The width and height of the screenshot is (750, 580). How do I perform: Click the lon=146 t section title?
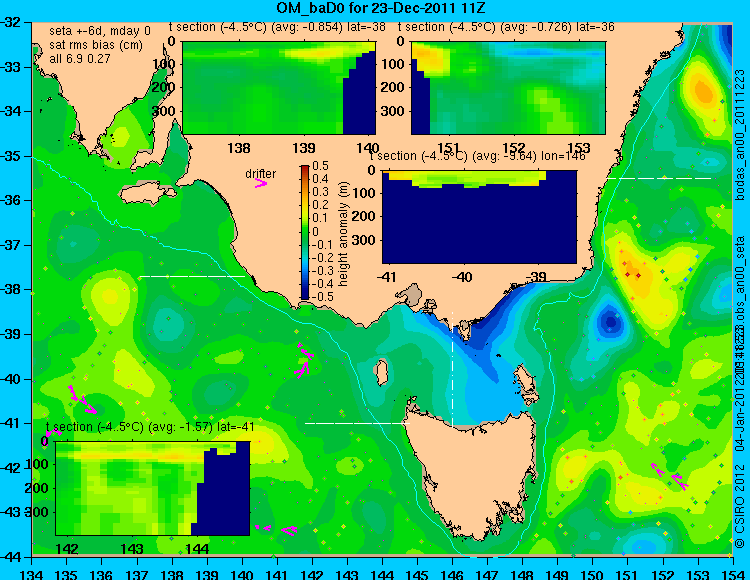click(x=477, y=156)
